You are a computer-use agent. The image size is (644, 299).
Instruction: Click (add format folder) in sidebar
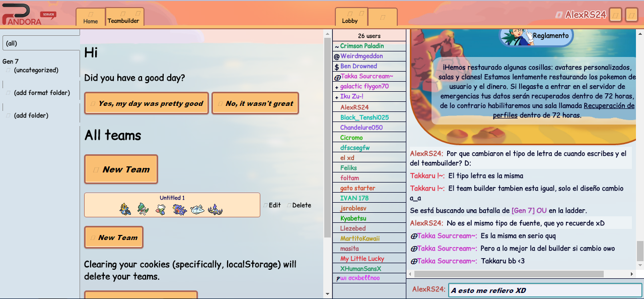[42, 93]
